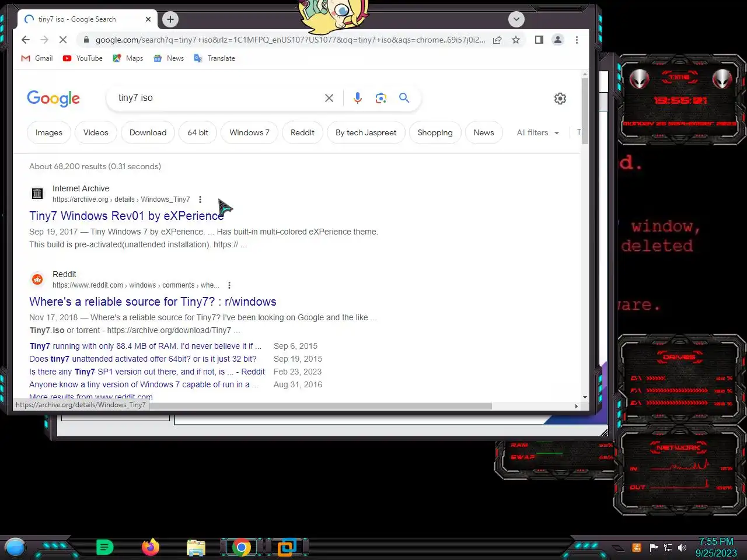Image resolution: width=747 pixels, height=560 pixels.
Task: Go back to the previous page
Action: pyautogui.click(x=25, y=40)
